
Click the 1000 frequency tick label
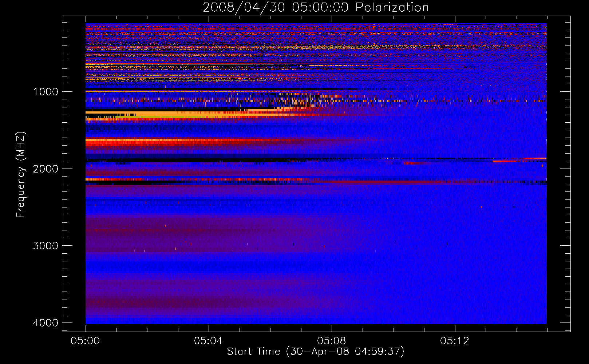pyautogui.click(x=46, y=92)
